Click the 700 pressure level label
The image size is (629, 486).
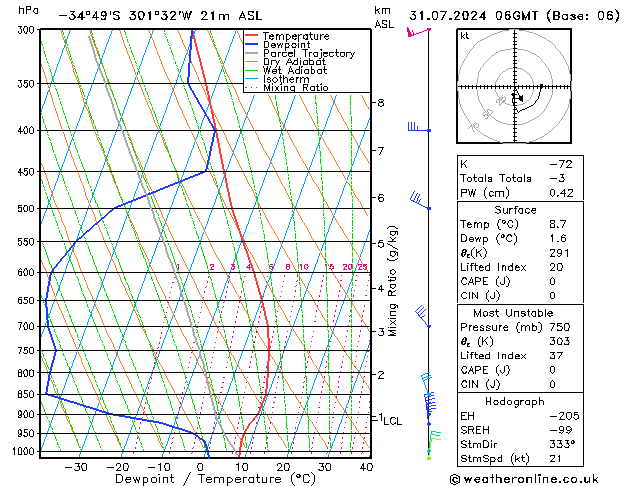click(x=28, y=327)
